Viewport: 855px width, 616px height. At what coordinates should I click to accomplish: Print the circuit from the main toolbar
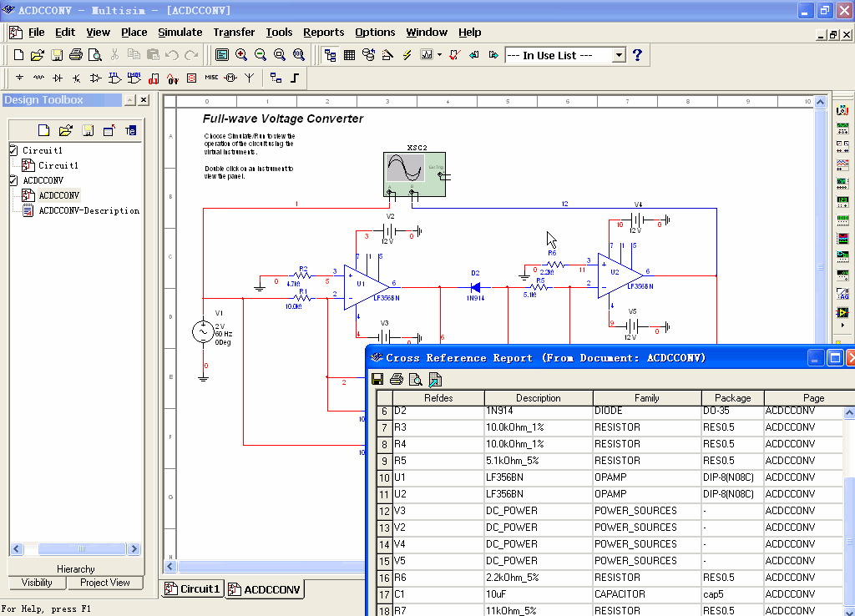click(76, 55)
